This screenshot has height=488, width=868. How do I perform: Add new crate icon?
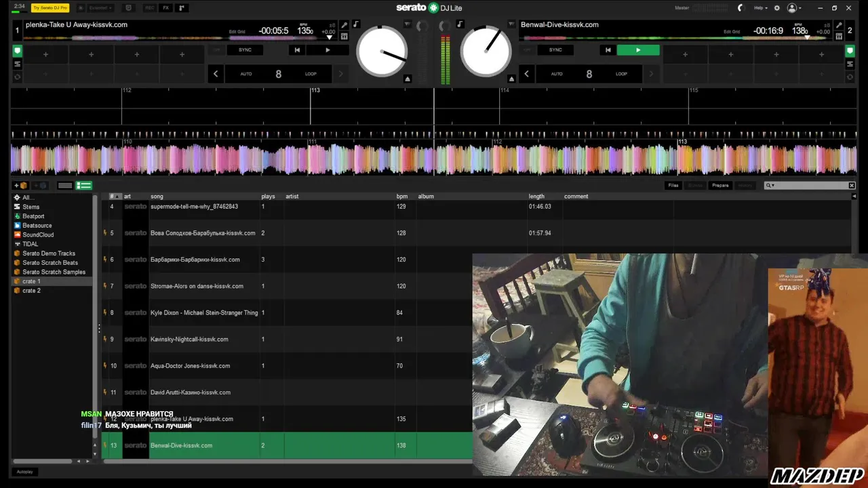click(x=21, y=186)
